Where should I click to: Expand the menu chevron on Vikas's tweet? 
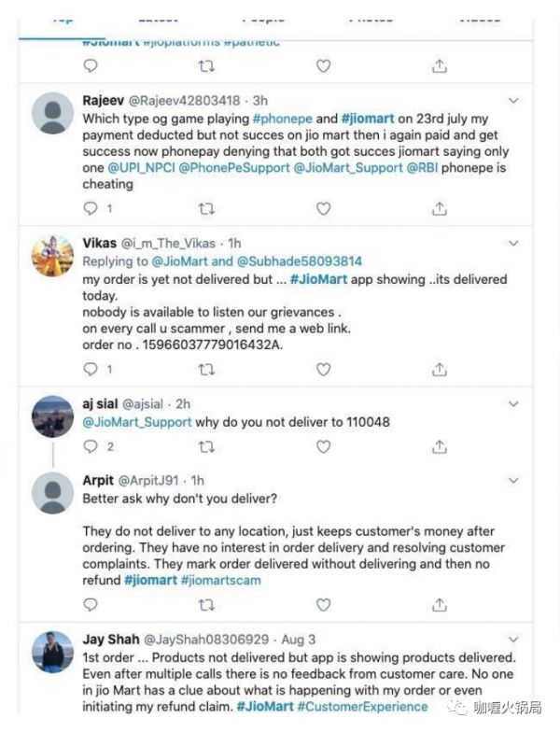tap(513, 244)
